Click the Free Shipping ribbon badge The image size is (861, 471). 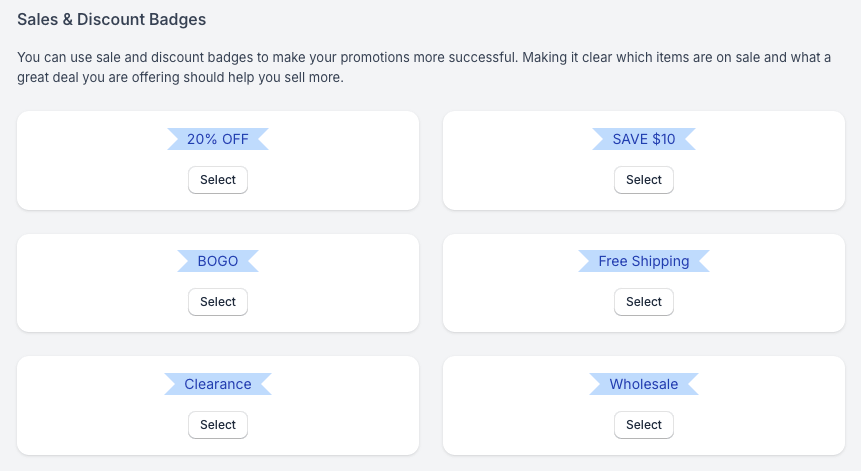(x=643, y=261)
